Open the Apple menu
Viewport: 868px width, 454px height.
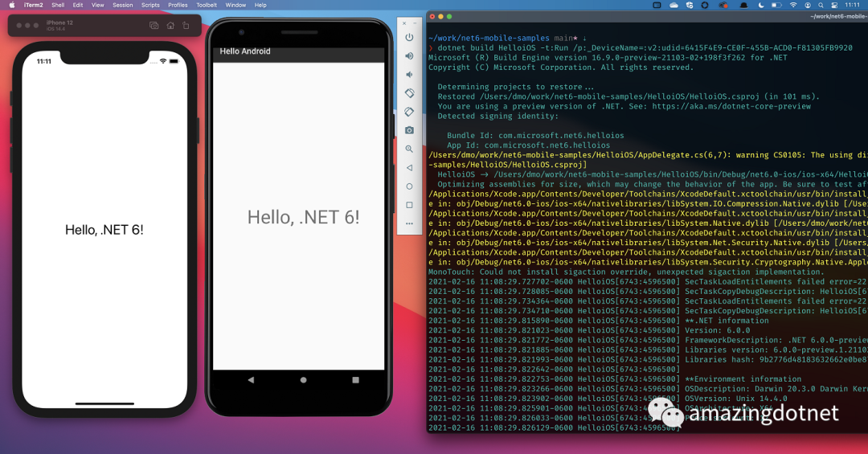(x=11, y=5)
